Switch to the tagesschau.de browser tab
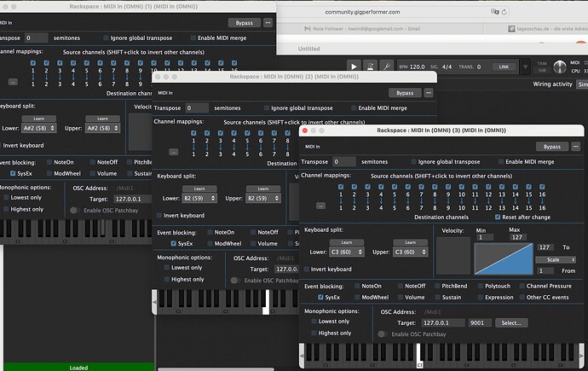Viewport: 588px width, 371px height. tap(547, 29)
